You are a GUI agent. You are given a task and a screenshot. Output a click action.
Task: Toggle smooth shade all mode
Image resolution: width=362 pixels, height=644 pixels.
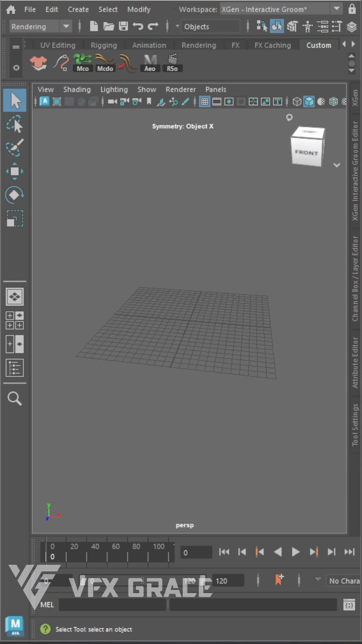click(x=309, y=102)
